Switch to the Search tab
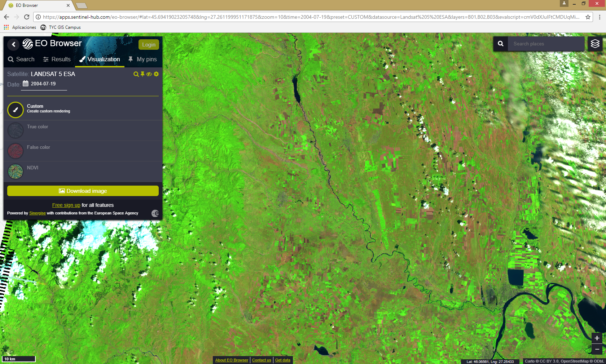The width and height of the screenshot is (606, 364). click(x=21, y=59)
